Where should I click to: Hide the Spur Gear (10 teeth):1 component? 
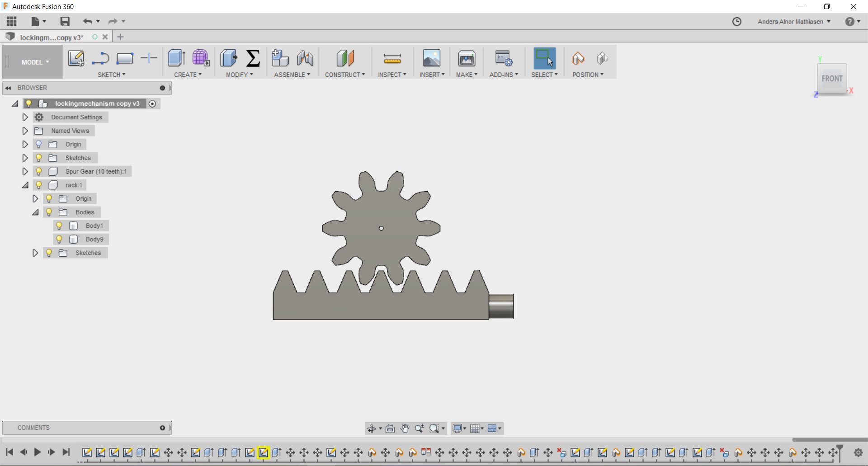point(39,171)
